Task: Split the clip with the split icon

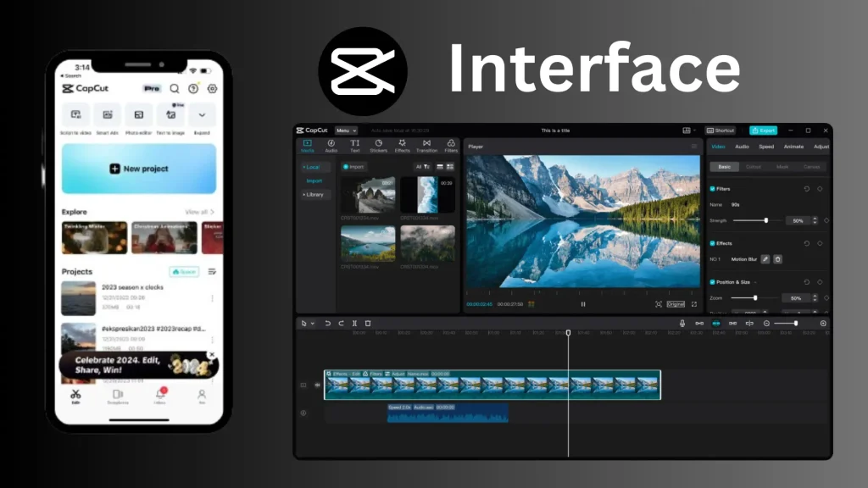Action: pos(354,323)
